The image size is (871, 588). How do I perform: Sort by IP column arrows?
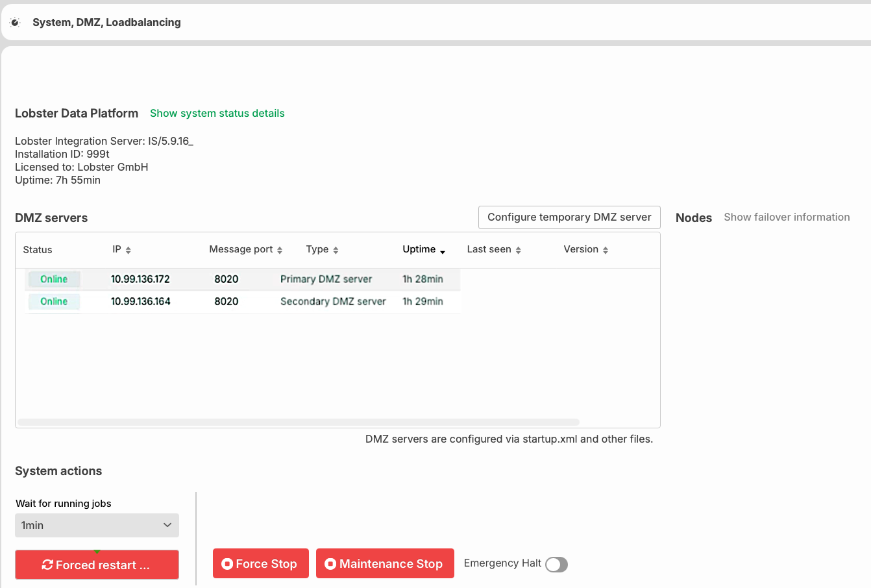pos(129,250)
